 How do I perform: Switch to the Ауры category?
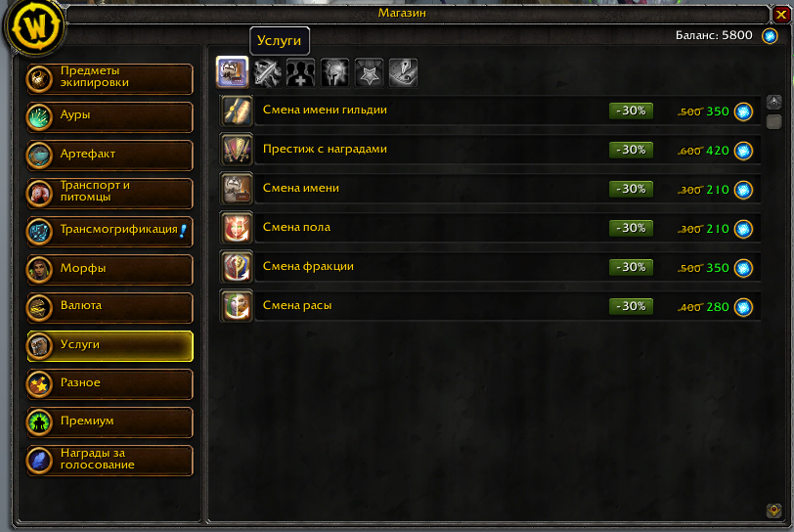110,116
